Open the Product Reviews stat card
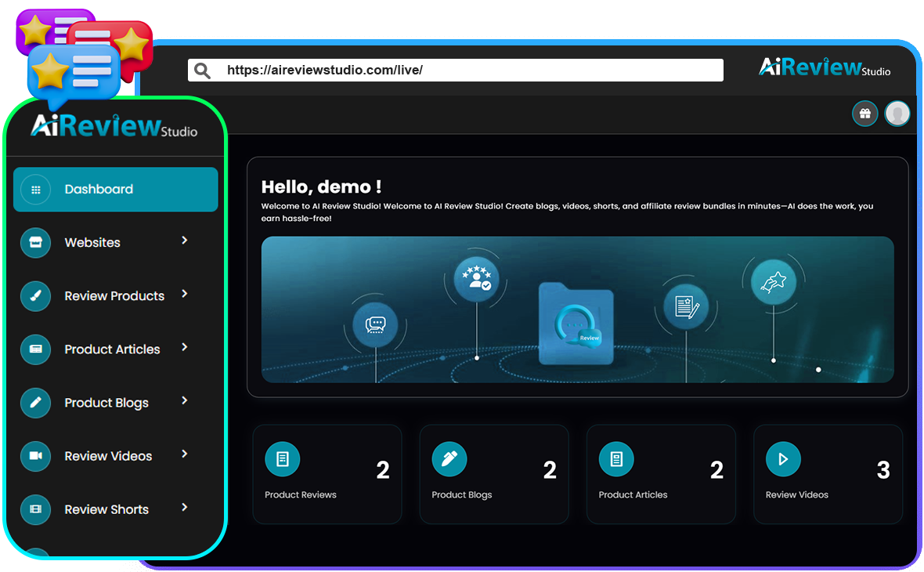The height and width of the screenshot is (572, 924). point(327,474)
